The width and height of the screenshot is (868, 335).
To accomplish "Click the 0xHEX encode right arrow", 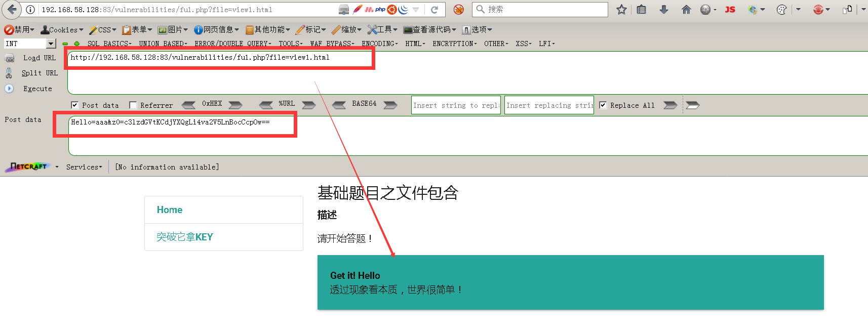I will click(x=235, y=105).
